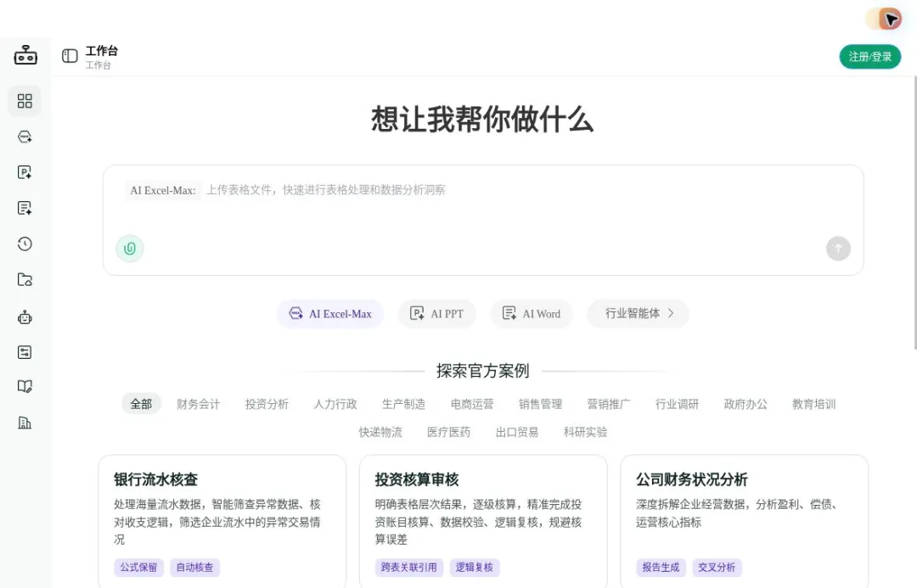Open the AI Excel icon in sidebar
This screenshot has height=588, width=917.
coord(25,137)
